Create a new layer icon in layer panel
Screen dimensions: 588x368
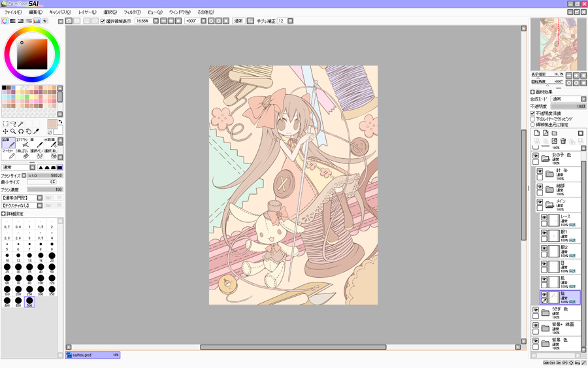click(536, 133)
